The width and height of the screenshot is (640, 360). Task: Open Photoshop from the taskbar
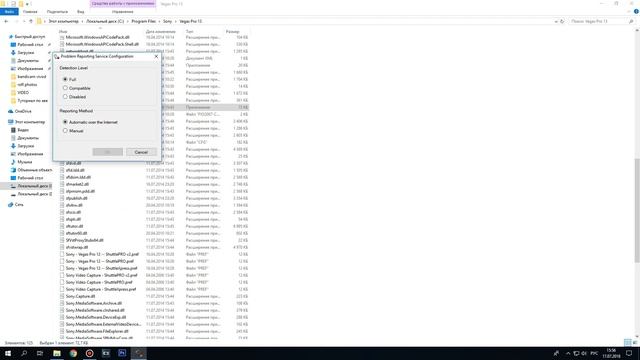pos(122,353)
